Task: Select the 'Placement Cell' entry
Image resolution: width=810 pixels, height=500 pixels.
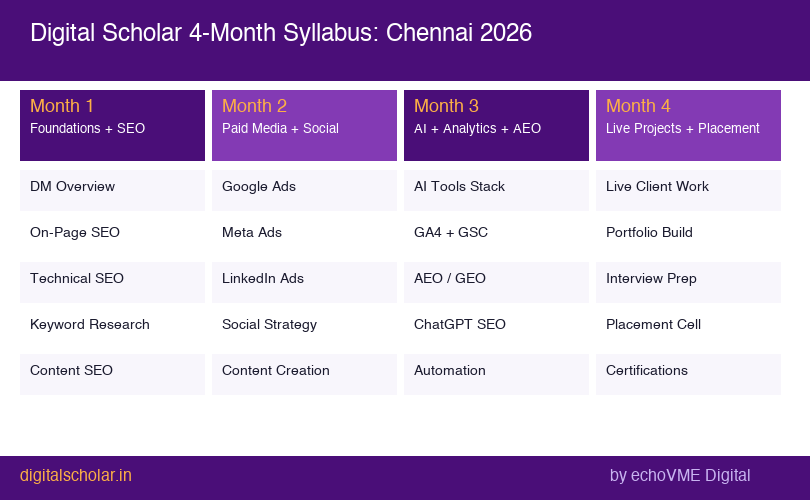Action: coord(688,328)
